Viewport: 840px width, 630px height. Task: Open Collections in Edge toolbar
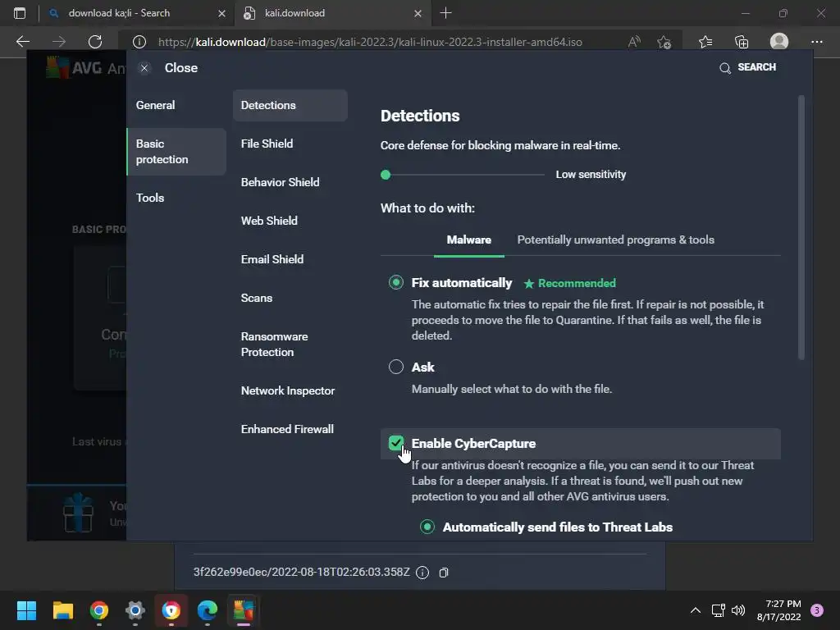742,42
